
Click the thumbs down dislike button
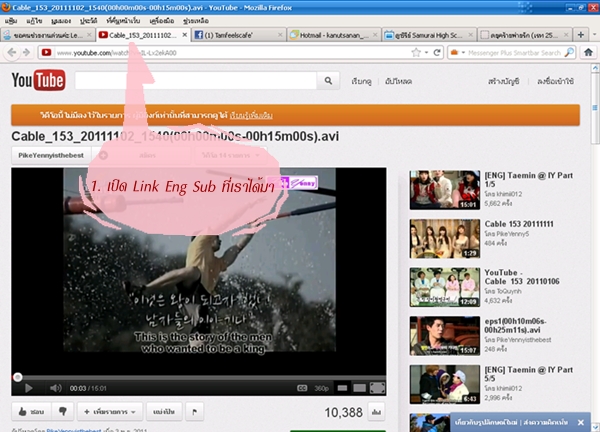tap(63, 412)
